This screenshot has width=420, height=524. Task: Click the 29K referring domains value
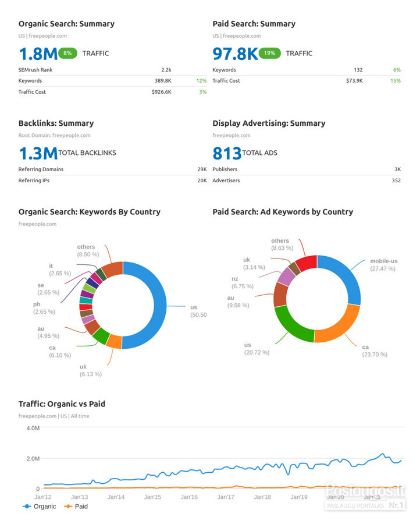pos(202,169)
